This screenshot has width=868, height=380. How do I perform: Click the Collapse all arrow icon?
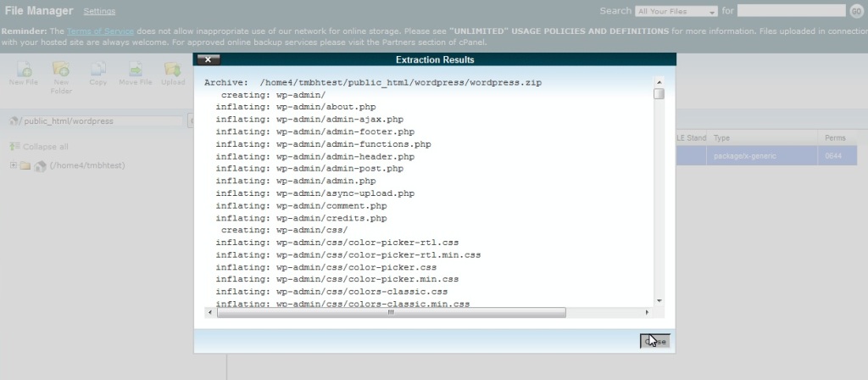[15, 147]
